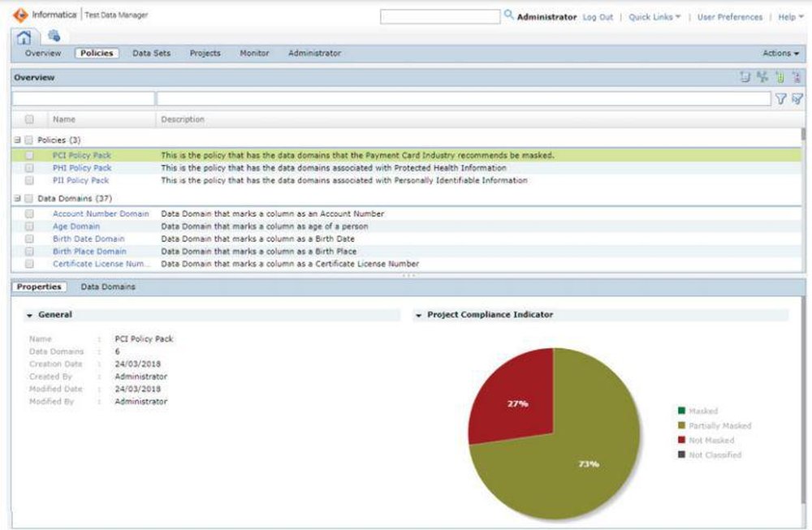Open the Projects tab
The width and height of the screenshot is (812, 530).
[x=205, y=54]
